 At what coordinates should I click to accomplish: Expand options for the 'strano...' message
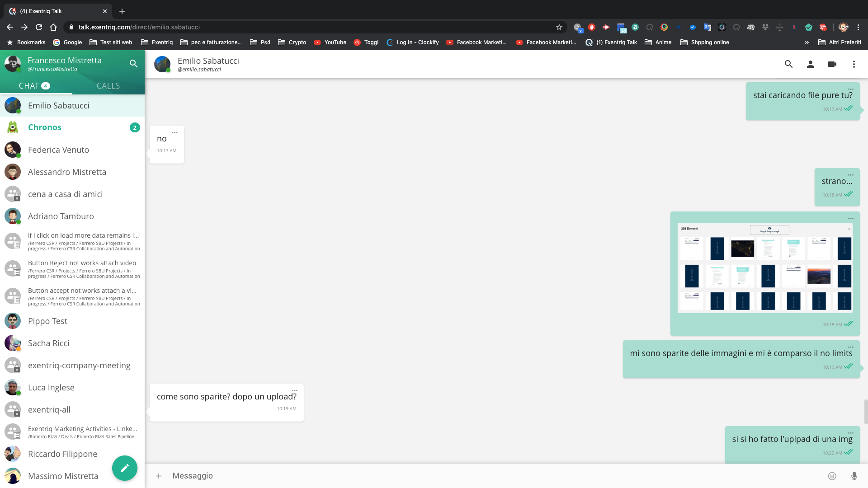[x=850, y=175]
